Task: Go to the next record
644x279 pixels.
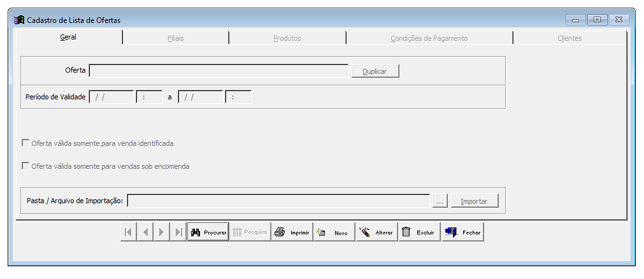Action: [x=162, y=232]
